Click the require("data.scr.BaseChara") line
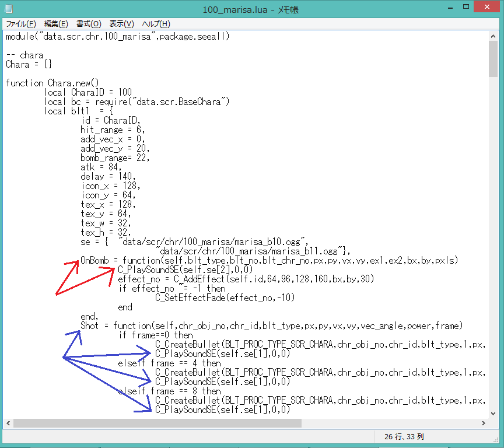The width and height of the screenshot is (504, 448). pyautogui.click(x=137, y=101)
